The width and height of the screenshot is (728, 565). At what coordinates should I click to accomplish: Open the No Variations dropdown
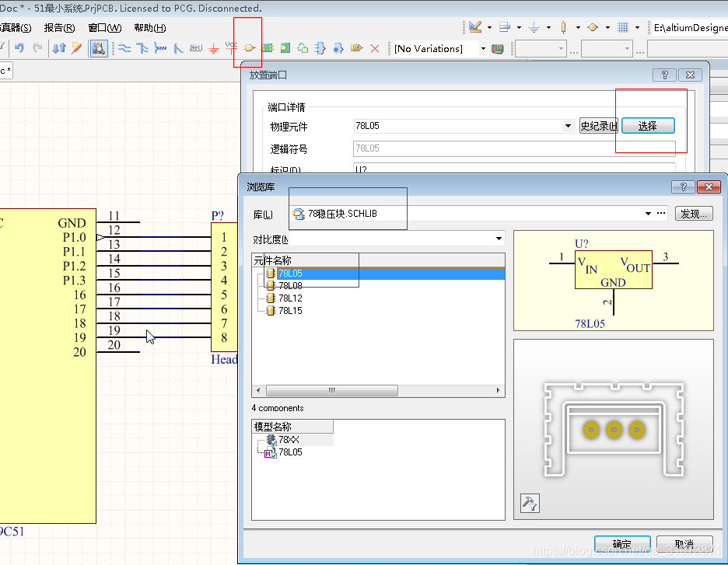point(482,48)
